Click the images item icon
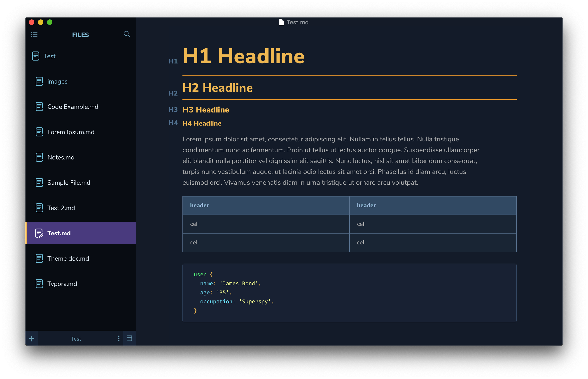Viewport: 588px width, 379px height. click(39, 81)
